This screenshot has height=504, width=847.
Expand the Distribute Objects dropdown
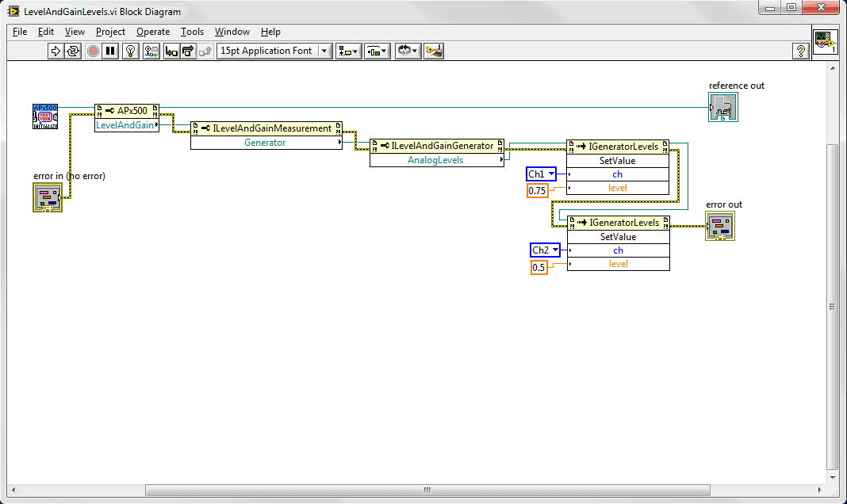[376, 51]
